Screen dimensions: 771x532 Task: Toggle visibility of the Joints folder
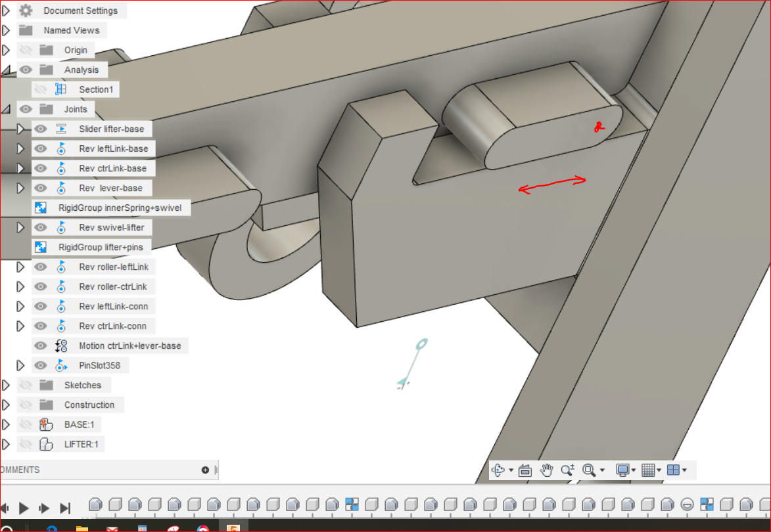coord(25,108)
